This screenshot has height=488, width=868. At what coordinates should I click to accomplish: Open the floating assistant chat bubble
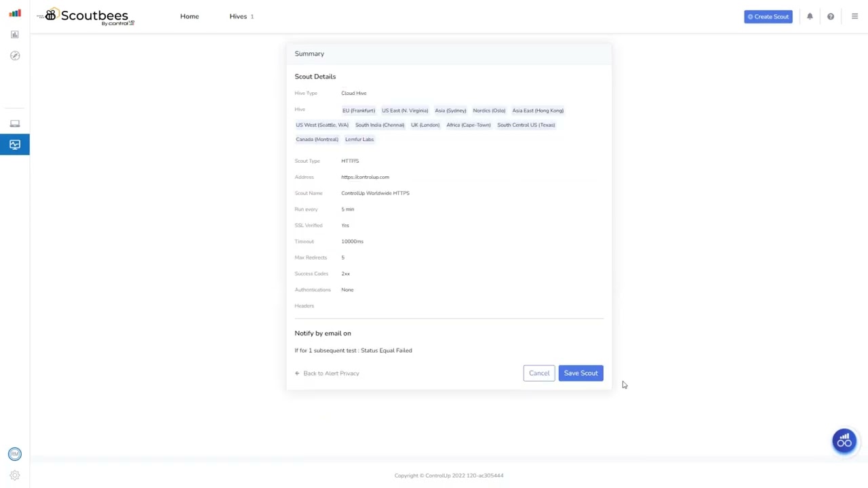pos(844,441)
